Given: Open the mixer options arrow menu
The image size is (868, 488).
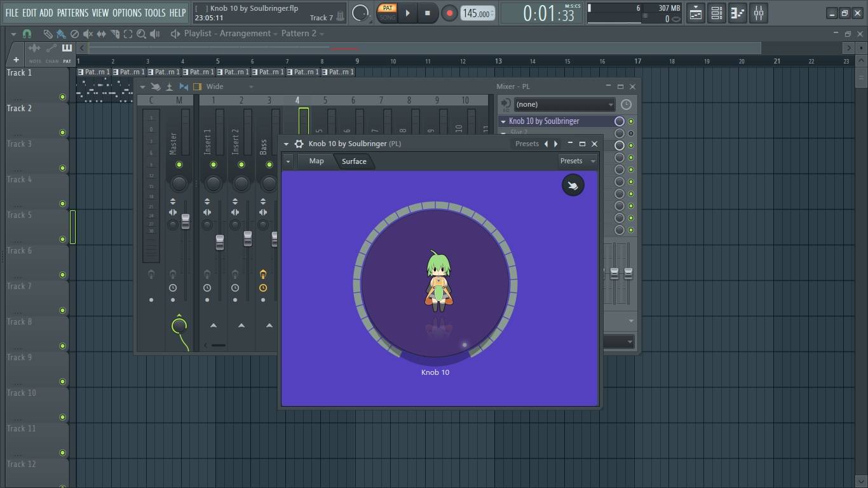Looking at the screenshot, I should click(x=142, y=86).
